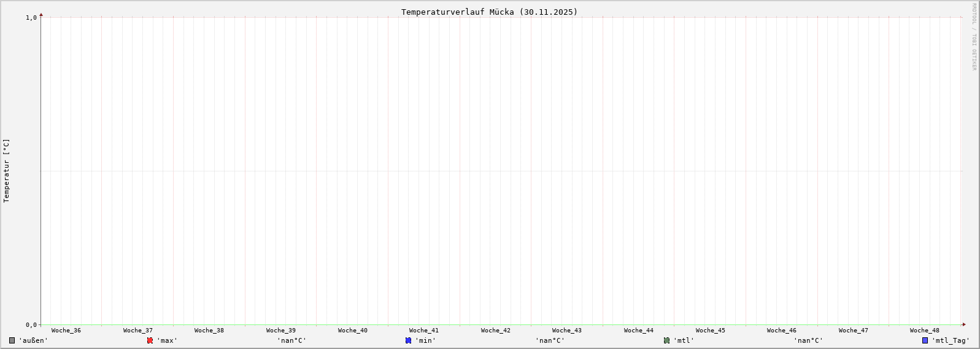Click the green 'mtl' legend swatch
The image size is (980, 349).
tap(666, 340)
